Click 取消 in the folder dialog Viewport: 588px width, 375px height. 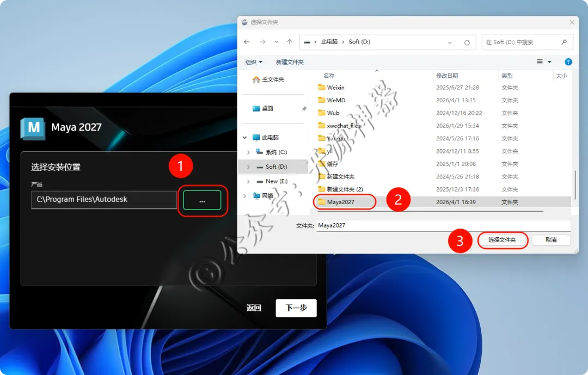[x=551, y=240]
